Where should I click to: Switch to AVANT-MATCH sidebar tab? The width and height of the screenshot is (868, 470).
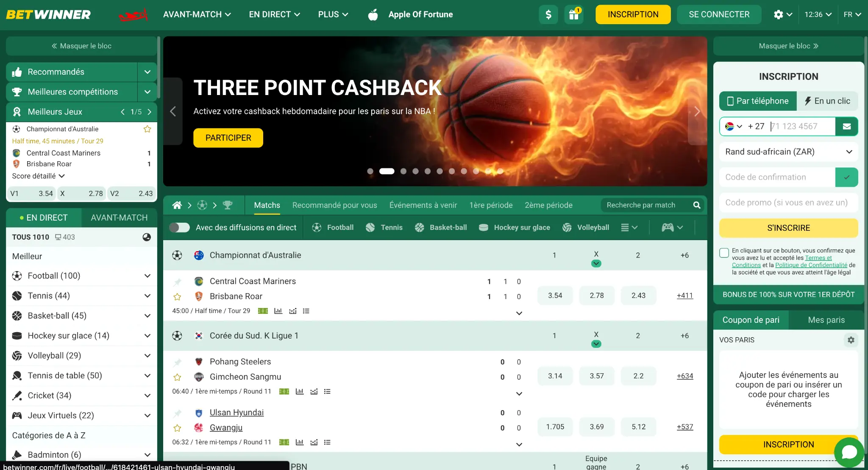point(119,218)
